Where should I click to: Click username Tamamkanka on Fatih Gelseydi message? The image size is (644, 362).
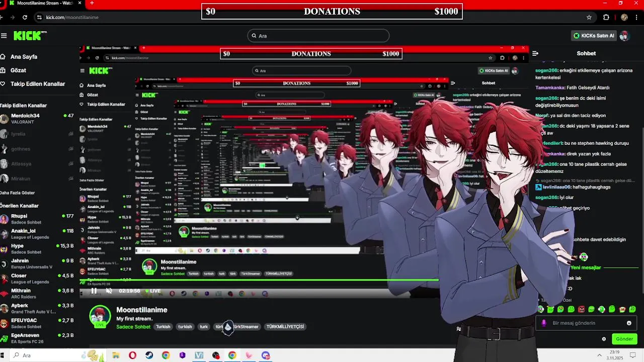coord(550,87)
